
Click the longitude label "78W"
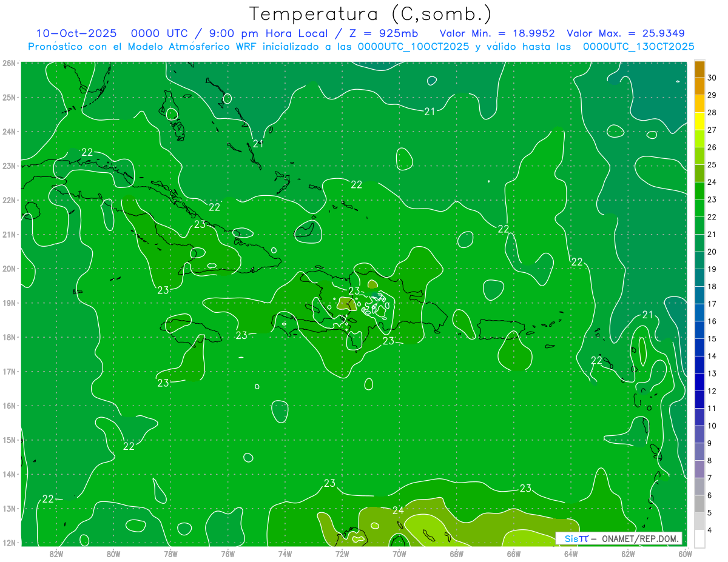coord(170,553)
